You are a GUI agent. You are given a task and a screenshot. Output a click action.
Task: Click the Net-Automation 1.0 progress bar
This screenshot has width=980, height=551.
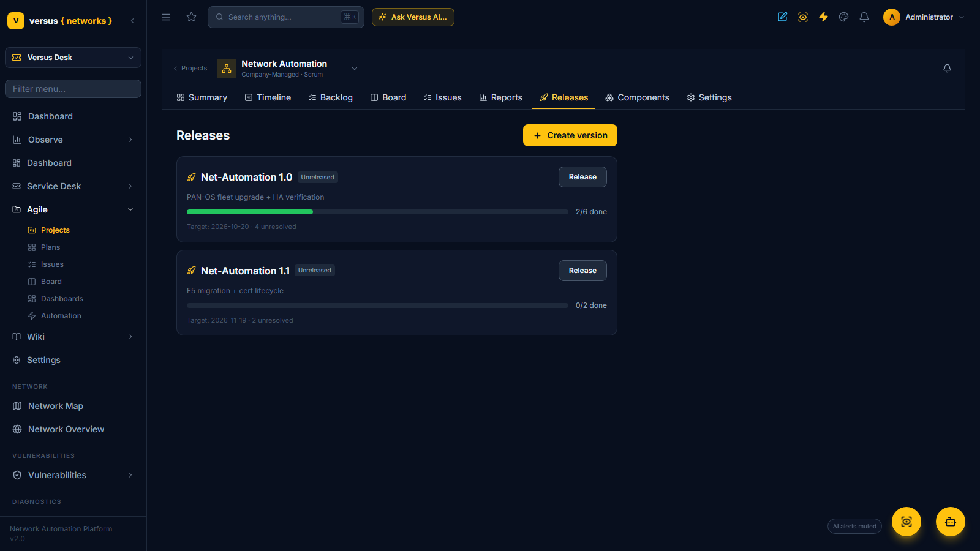point(377,212)
